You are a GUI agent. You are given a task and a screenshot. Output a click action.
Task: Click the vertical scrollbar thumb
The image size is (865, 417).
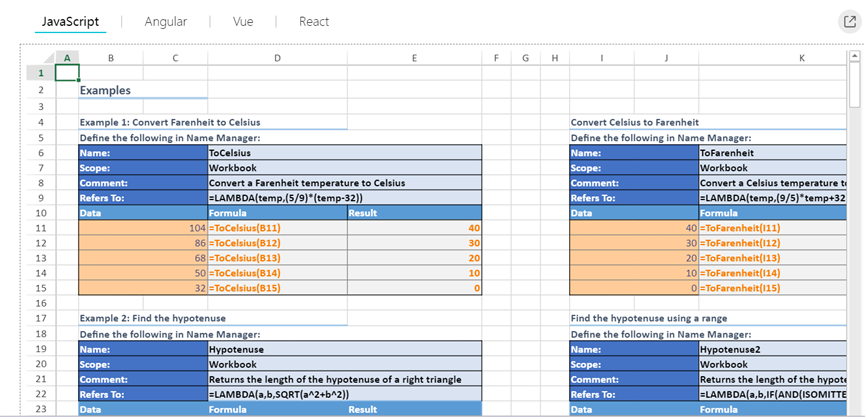(855, 84)
